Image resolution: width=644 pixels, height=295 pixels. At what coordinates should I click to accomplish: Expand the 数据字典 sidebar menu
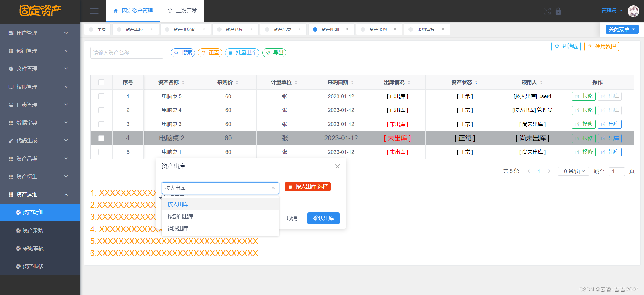pyautogui.click(x=40, y=123)
